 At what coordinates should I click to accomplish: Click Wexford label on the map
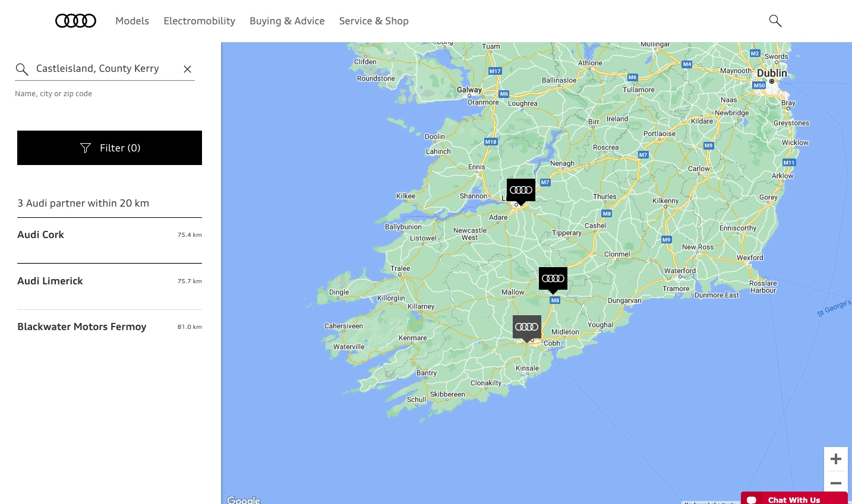point(750,258)
